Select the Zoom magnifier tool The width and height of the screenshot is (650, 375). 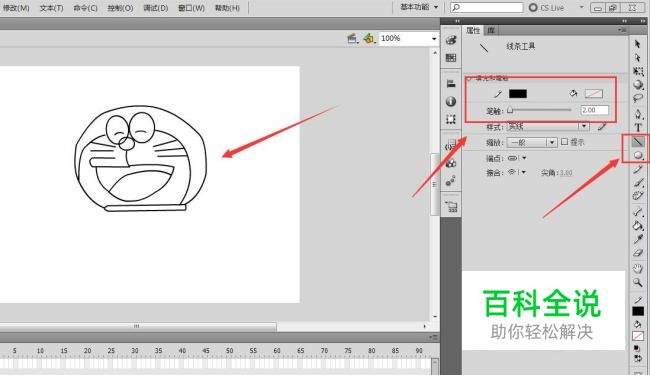pyautogui.click(x=638, y=283)
